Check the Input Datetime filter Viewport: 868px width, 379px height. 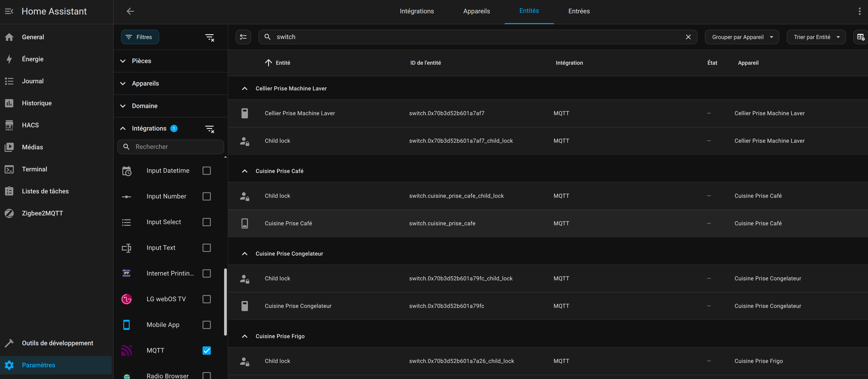206,171
